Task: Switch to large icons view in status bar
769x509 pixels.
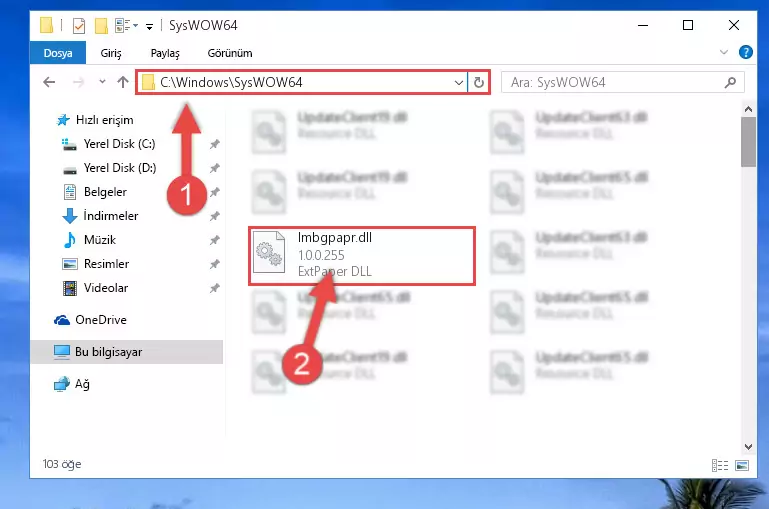Action: (x=742, y=465)
